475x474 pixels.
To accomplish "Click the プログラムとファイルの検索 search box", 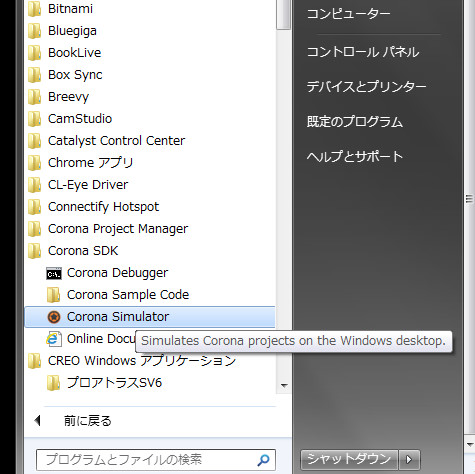I will point(156,460).
